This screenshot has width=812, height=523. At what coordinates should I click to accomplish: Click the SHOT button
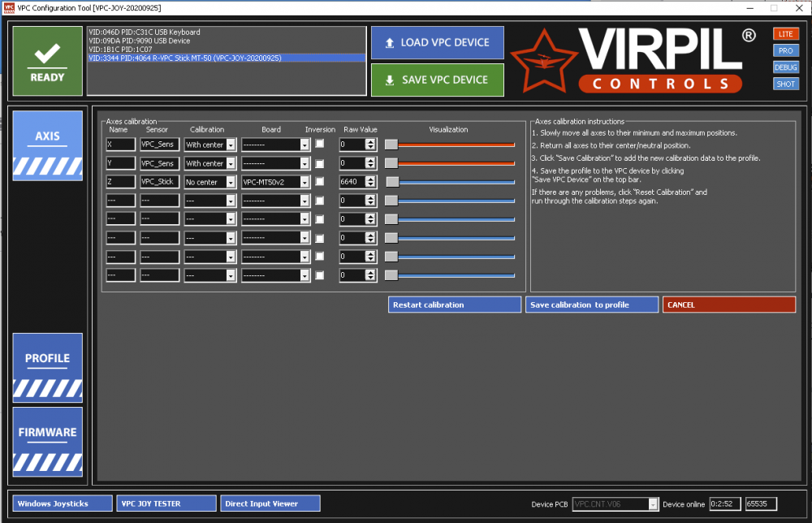pos(785,84)
